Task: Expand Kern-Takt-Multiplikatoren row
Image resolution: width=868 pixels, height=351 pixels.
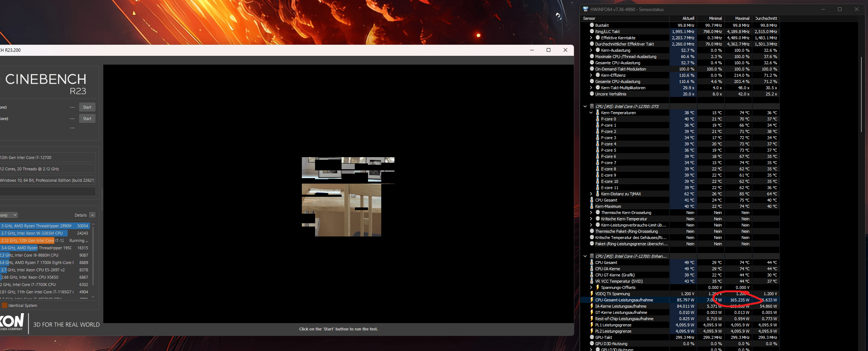Action: (x=591, y=87)
